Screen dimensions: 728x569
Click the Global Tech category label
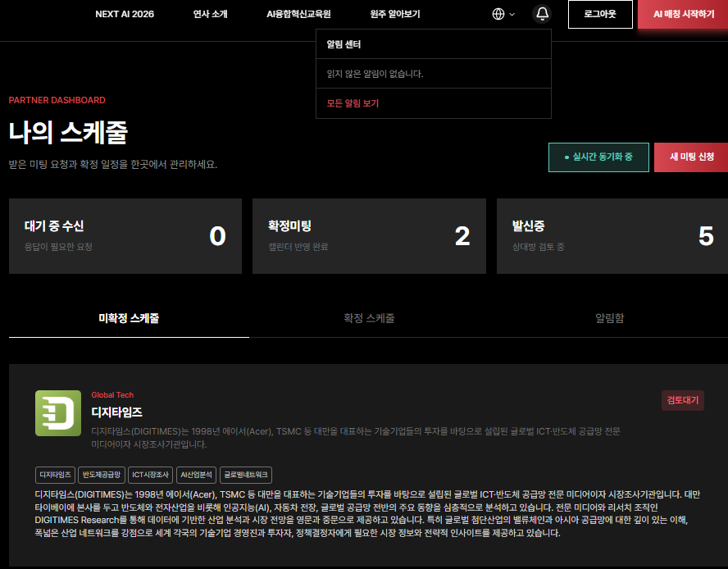(x=112, y=395)
